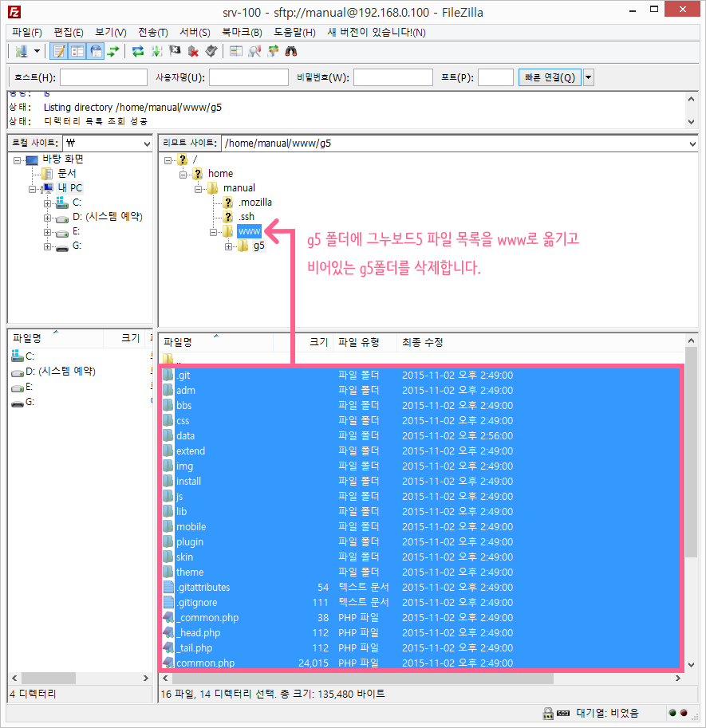Viewport: 706px width, 728px height.
Task: Select the manual folder in tree
Action: coord(239,188)
